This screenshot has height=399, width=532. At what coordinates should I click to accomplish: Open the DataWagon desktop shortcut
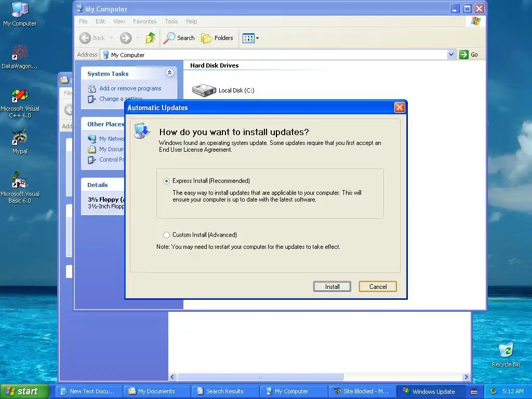coord(20,57)
